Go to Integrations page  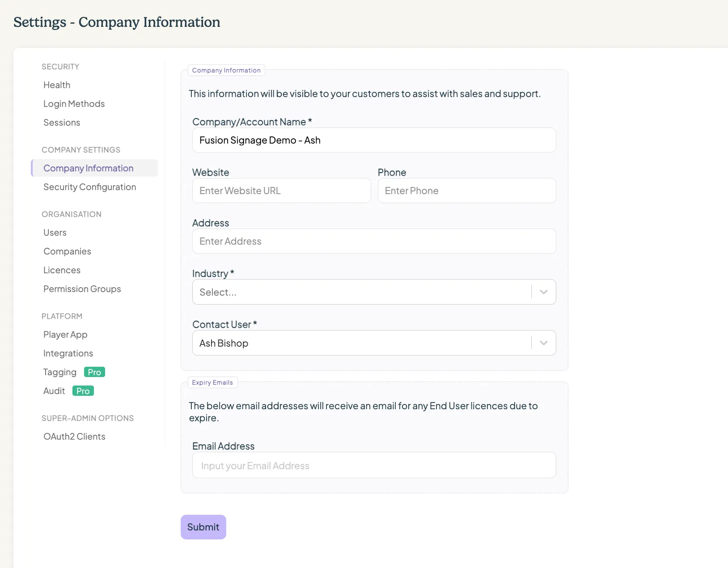(x=68, y=353)
